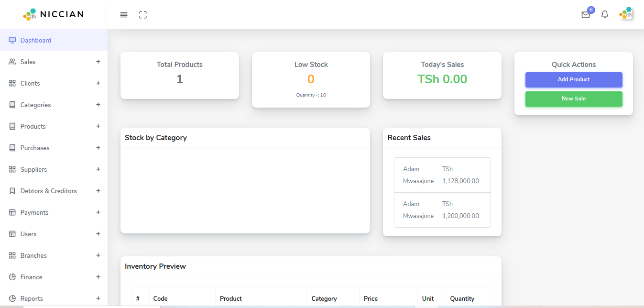This screenshot has height=308, width=644.
Task: Expand the Sales menu
Action: coord(98,61)
